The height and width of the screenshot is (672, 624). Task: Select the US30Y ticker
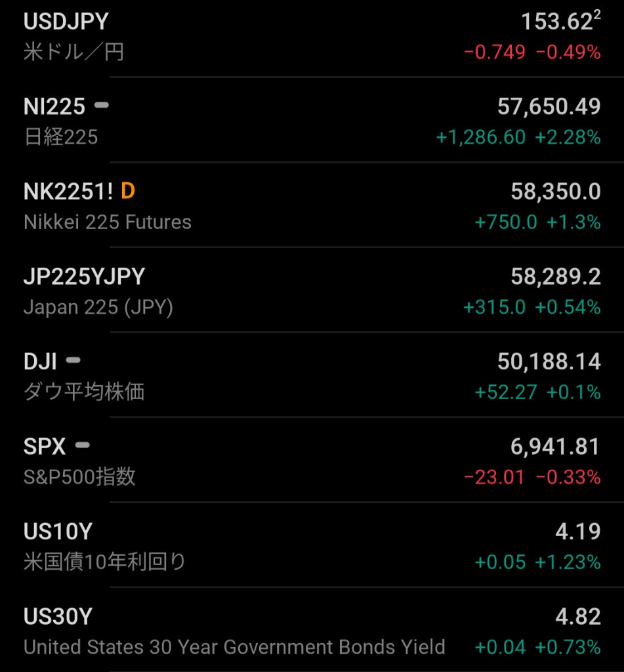(x=58, y=617)
